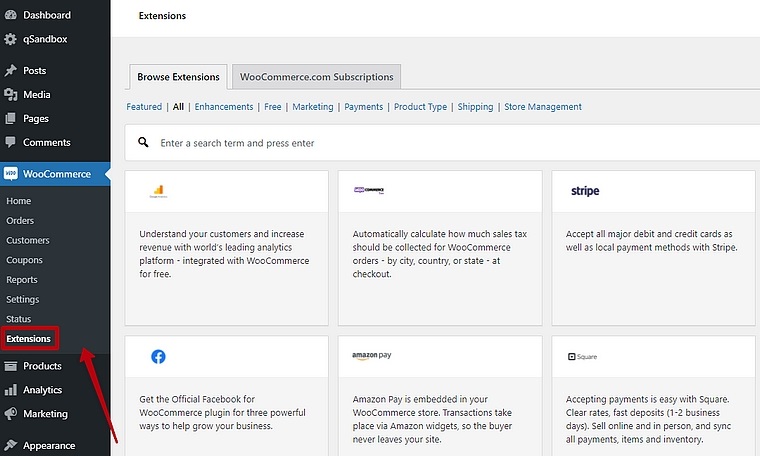The width and height of the screenshot is (760, 456).
Task: Open the Facebook logo extension card
Action: 158,357
